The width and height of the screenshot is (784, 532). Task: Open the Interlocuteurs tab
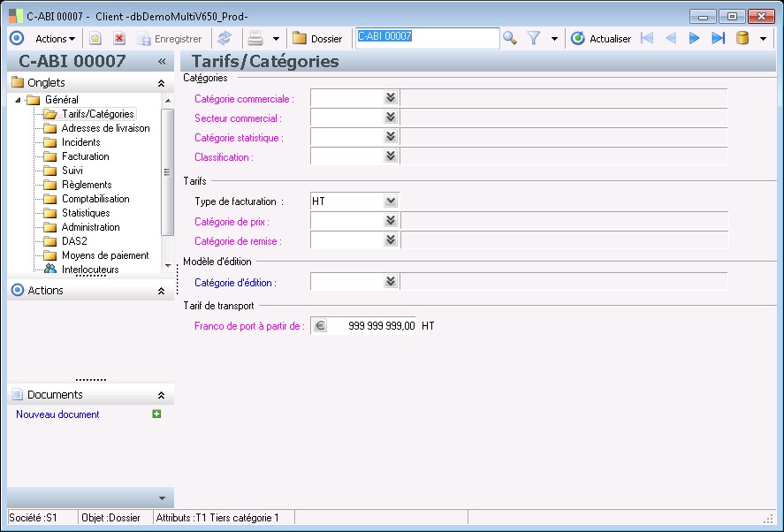[x=90, y=270]
